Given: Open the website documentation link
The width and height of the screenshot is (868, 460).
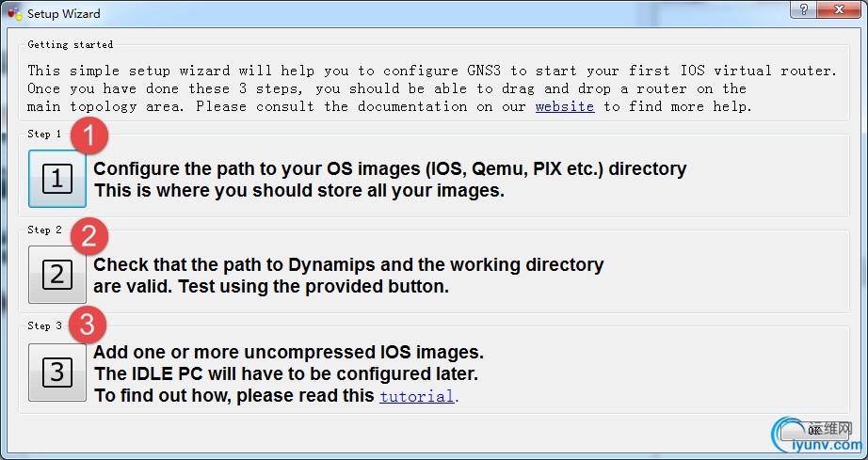Looking at the screenshot, I should [x=565, y=106].
